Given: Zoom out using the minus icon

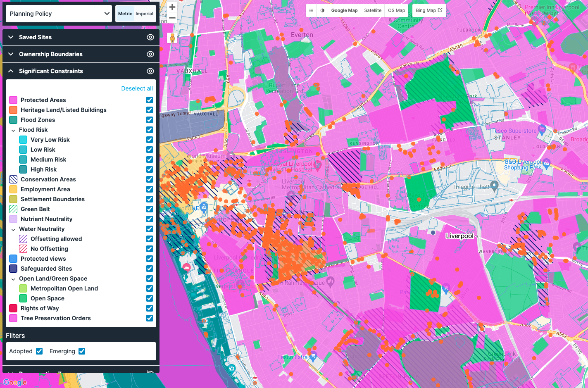Looking at the screenshot, I should [172, 18].
